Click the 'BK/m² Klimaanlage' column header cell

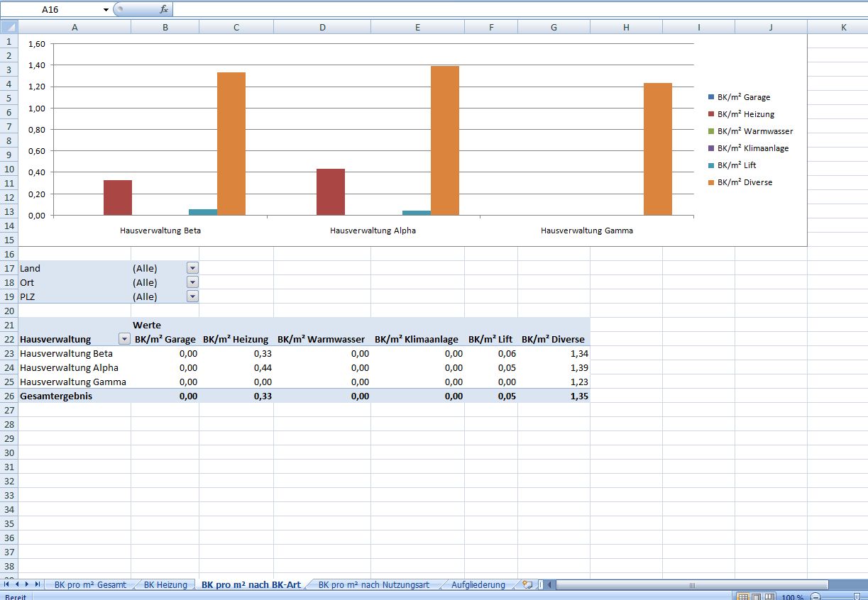[x=417, y=339]
